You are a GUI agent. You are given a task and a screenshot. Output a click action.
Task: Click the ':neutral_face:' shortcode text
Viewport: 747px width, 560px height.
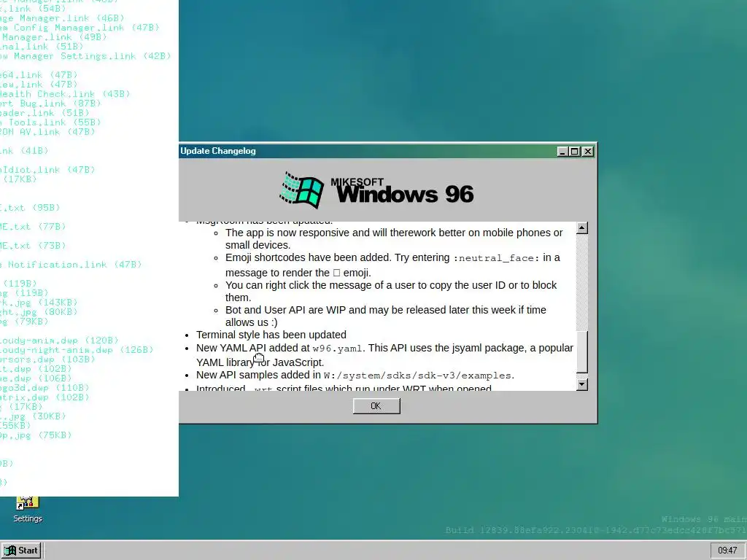(x=496, y=258)
